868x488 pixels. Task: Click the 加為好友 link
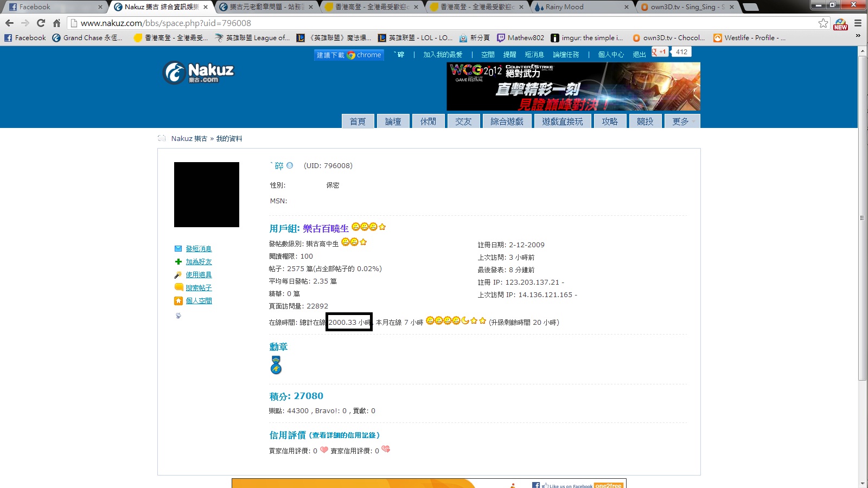[x=199, y=262]
